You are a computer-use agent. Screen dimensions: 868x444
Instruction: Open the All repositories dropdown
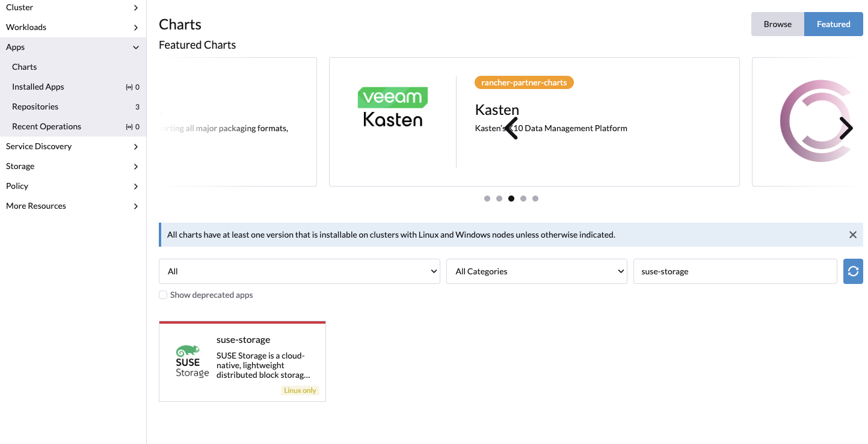pyautogui.click(x=299, y=271)
